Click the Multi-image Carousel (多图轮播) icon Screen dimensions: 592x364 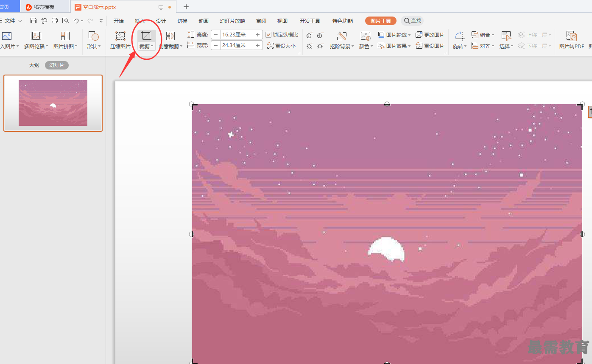pyautogui.click(x=36, y=36)
